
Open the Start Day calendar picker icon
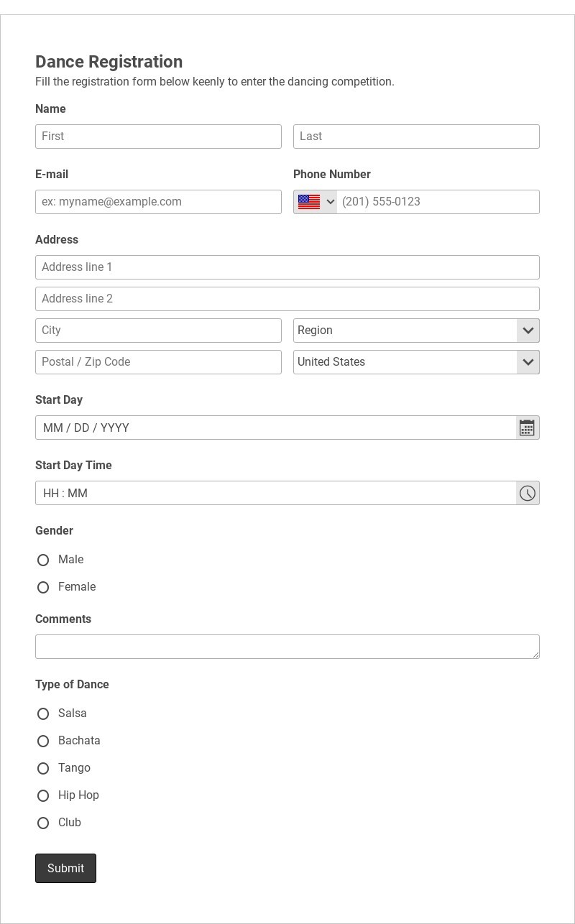coord(528,428)
